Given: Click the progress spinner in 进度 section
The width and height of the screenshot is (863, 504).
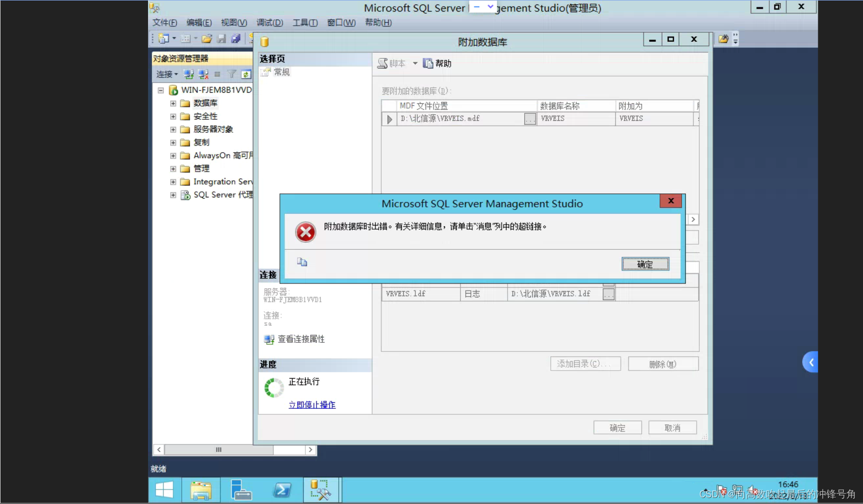Looking at the screenshot, I should click(x=274, y=388).
